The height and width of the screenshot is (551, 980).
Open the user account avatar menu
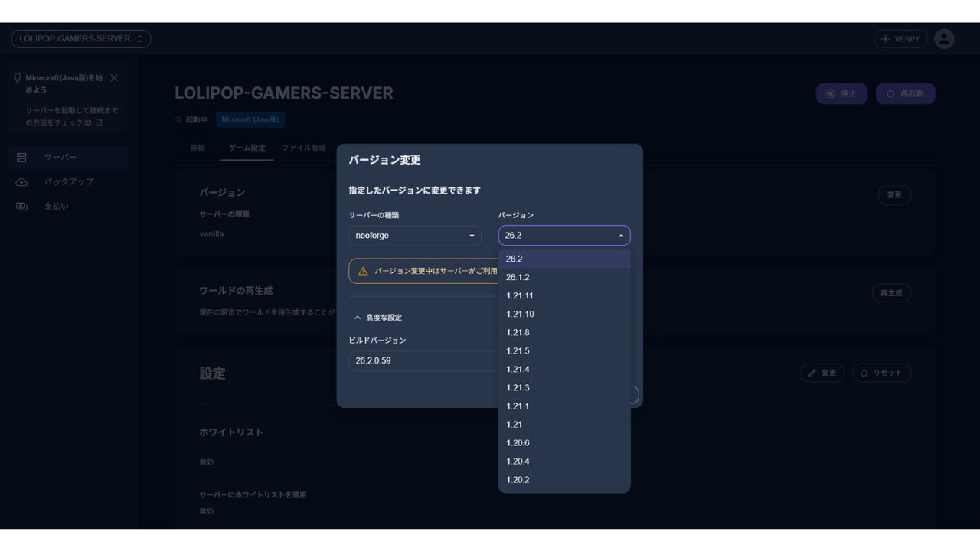[944, 39]
